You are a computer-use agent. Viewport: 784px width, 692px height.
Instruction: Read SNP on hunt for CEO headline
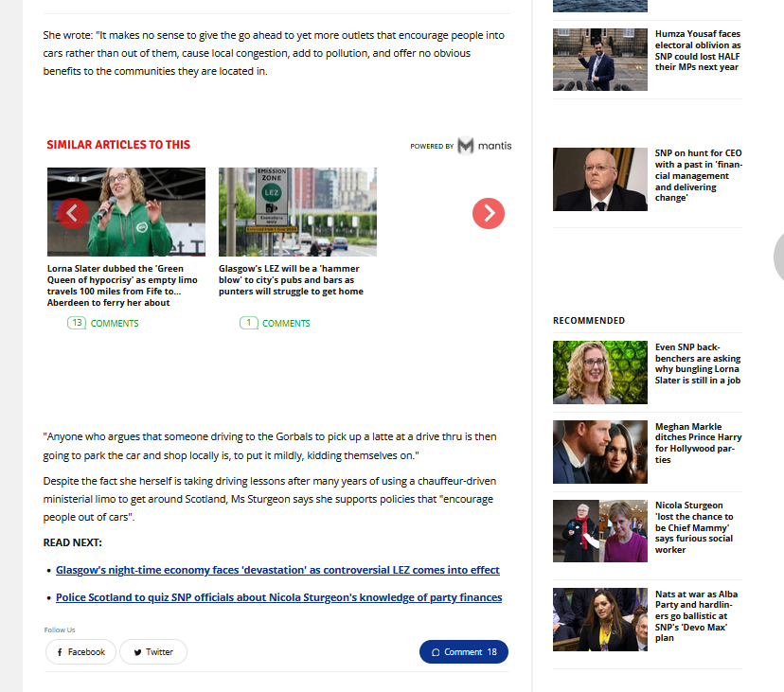tap(699, 175)
